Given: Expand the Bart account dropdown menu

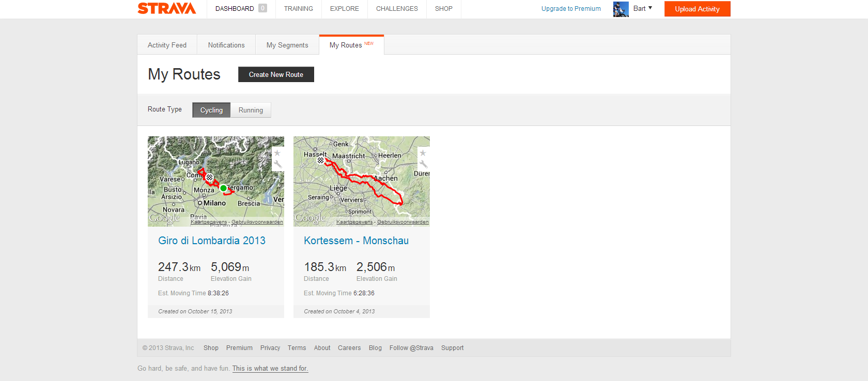Looking at the screenshot, I should tap(643, 8).
